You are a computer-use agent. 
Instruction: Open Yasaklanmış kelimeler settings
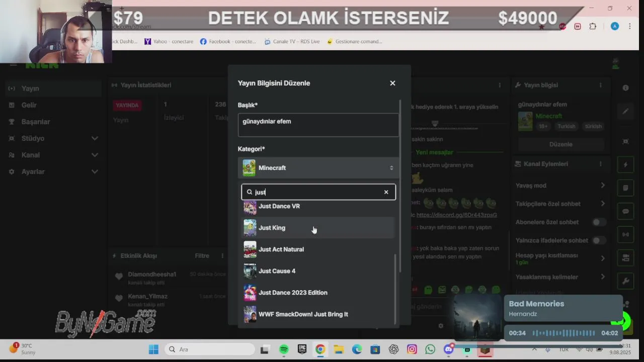pyautogui.click(x=560, y=277)
